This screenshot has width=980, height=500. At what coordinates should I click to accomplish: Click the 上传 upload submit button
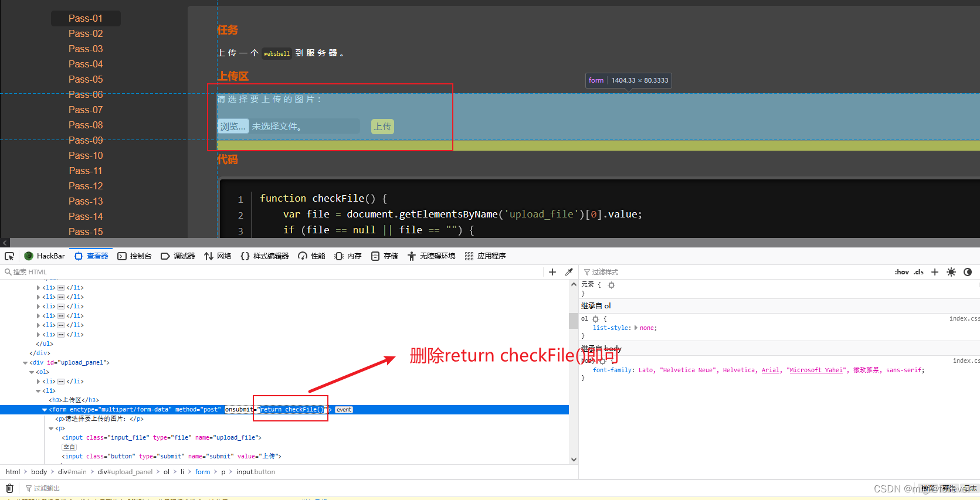click(383, 127)
